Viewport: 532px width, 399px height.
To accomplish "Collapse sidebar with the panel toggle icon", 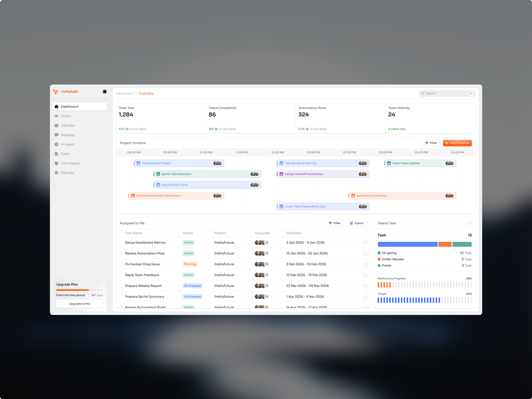I will 105,92.
